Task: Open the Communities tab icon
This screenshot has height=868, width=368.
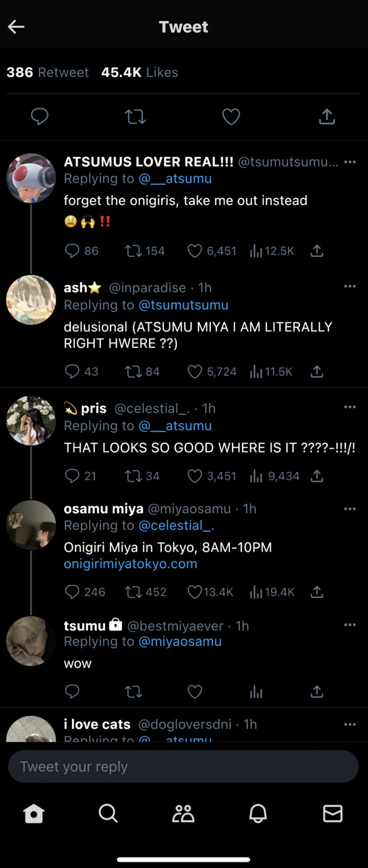Action: [184, 813]
